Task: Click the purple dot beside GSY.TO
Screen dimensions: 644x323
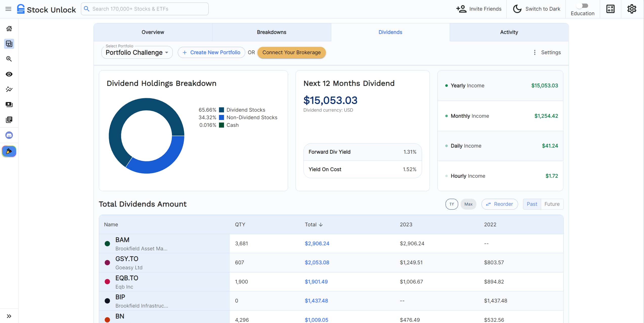Action: pos(107,263)
